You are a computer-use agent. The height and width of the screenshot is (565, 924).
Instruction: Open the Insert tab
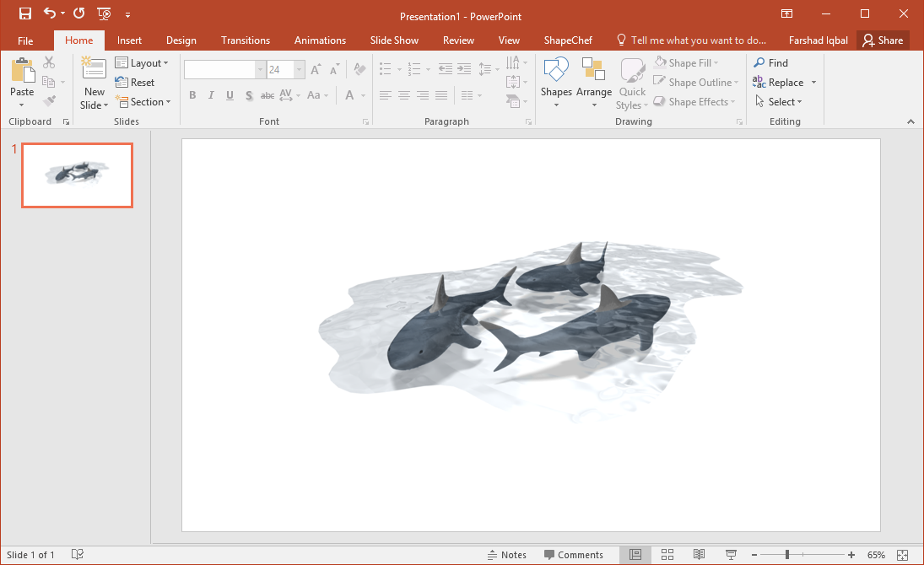[x=129, y=40]
